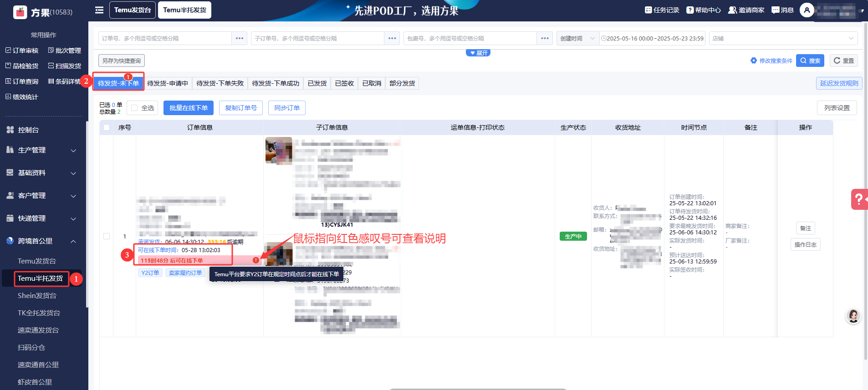
Task: Open 帮助中心 help center
Action: pos(704,10)
